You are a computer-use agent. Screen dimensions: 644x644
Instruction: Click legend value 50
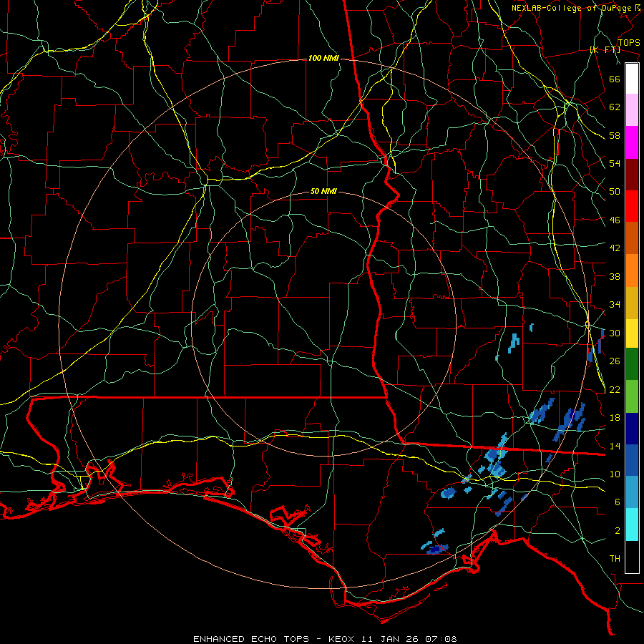tap(615, 192)
